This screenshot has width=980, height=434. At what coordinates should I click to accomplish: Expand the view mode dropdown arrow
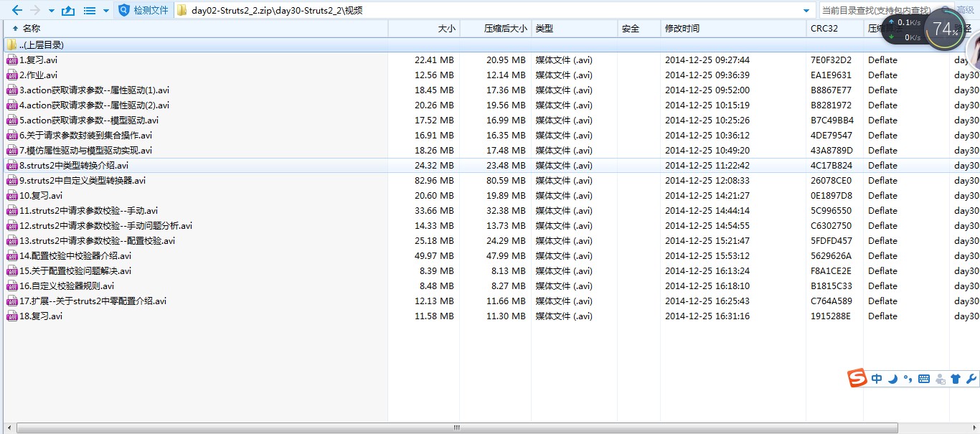click(106, 11)
